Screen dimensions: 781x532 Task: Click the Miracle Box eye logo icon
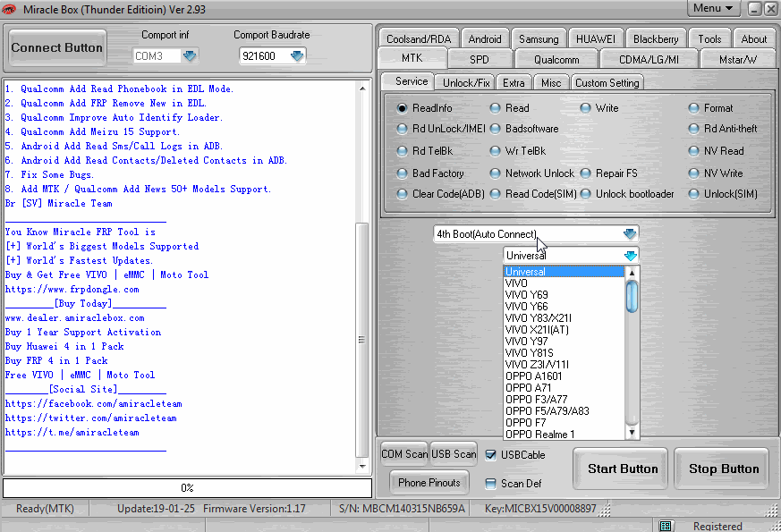9,9
